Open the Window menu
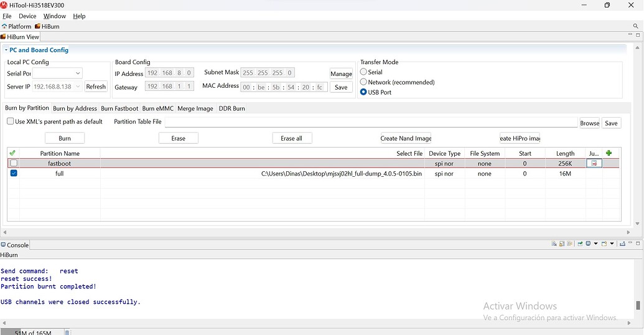 (x=55, y=16)
